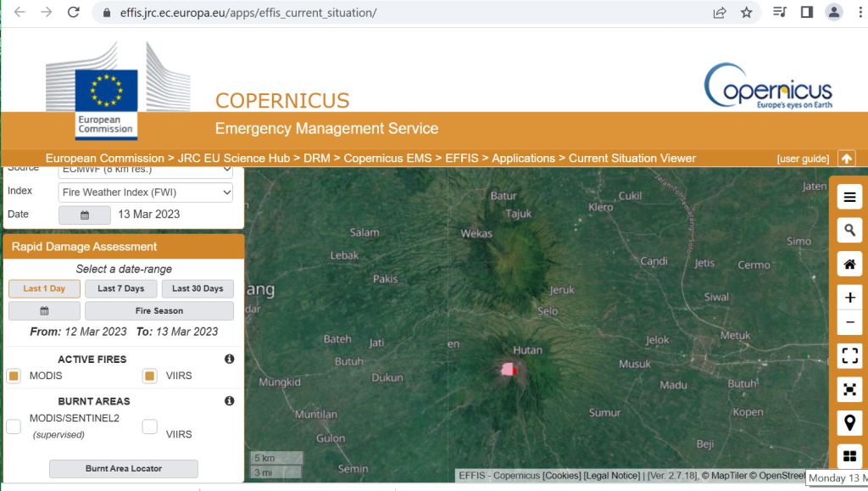Open the Fire Weather Index dropdown
This screenshot has height=491, width=868.
pyautogui.click(x=145, y=192)
